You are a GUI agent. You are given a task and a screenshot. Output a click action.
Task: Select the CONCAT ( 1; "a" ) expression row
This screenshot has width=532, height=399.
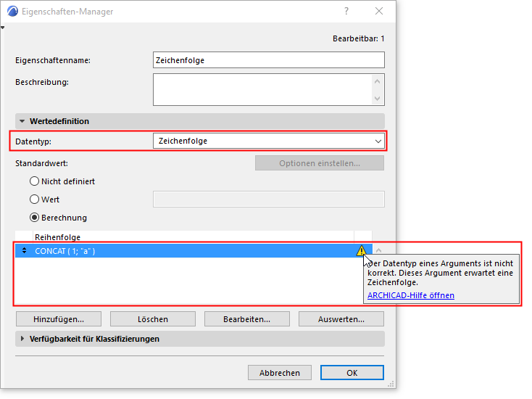[x=194, y=250]
